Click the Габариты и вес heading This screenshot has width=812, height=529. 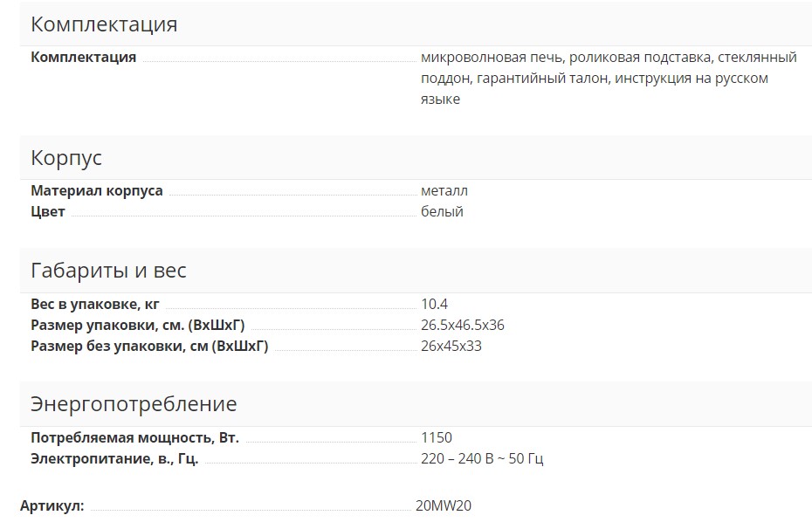(x=108, y=271)
